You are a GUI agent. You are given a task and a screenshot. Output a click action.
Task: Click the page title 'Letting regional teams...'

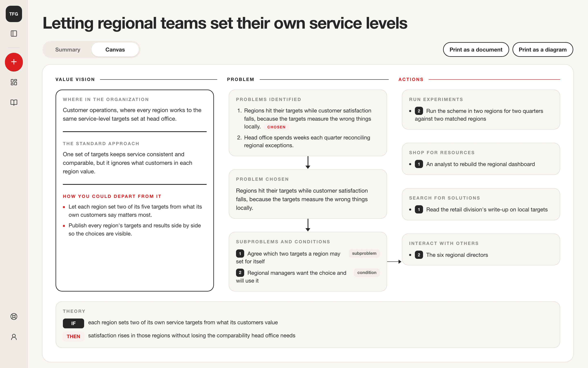(225, 23)
